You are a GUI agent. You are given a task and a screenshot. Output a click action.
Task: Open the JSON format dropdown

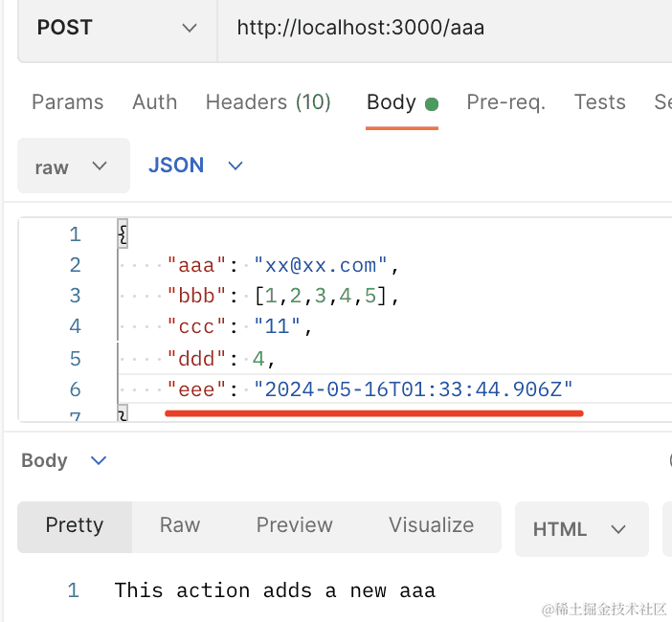[196, 166]
